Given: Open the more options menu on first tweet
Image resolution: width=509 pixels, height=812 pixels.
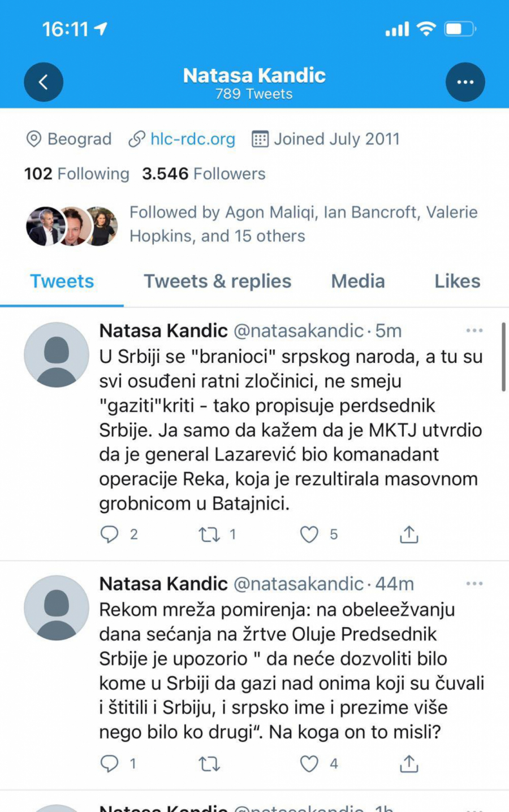Looking at the screenshot, I should tap(474, 331).
